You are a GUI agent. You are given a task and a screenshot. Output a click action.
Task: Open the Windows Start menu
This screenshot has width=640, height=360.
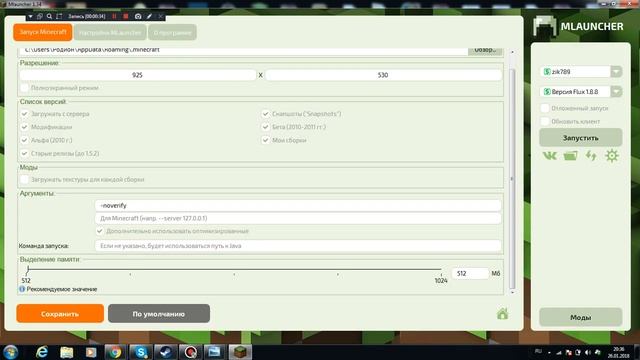pos(11,352)
